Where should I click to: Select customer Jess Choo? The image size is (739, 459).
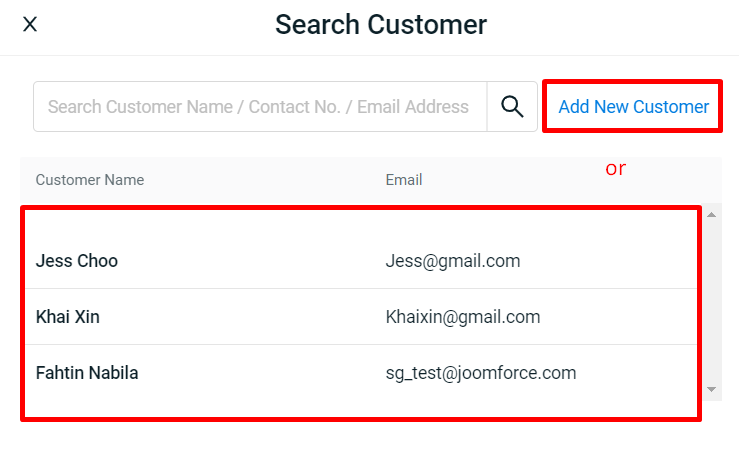click(77, 261)
